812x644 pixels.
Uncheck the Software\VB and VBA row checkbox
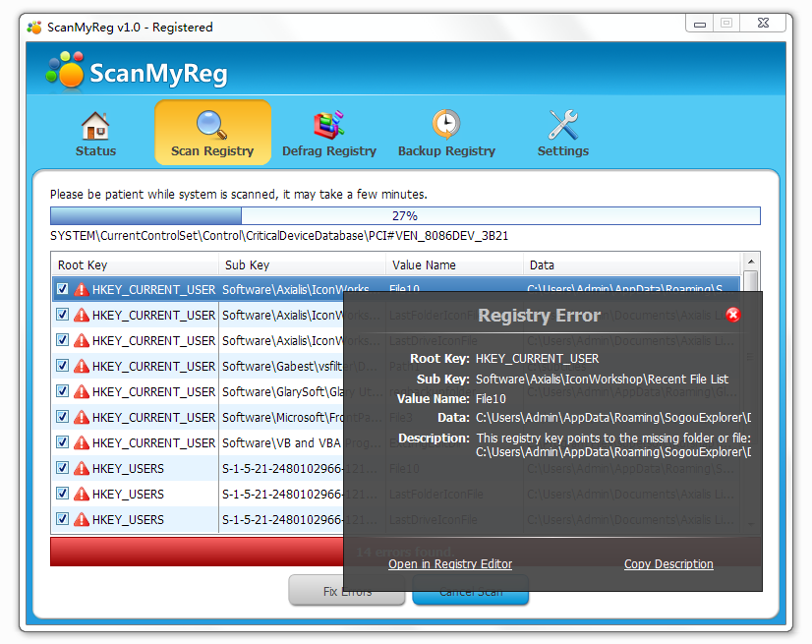pyautogui.click(x=63, y=441)
